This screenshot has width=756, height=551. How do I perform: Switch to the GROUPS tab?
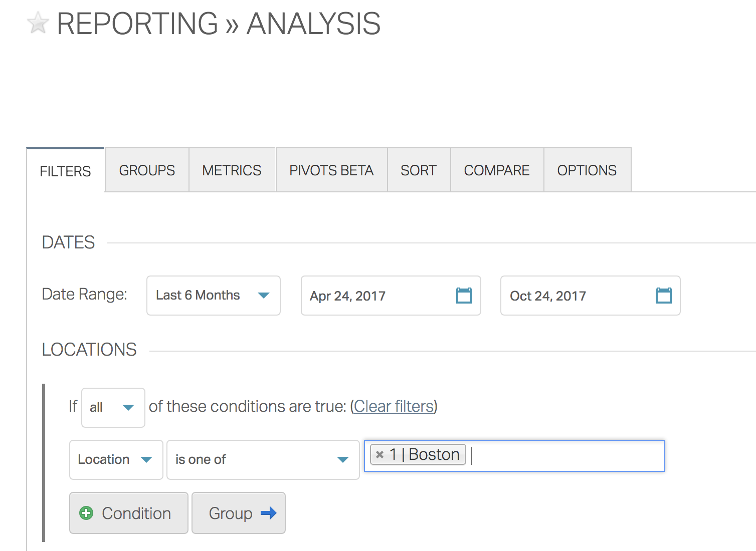[x=147, y=170]
